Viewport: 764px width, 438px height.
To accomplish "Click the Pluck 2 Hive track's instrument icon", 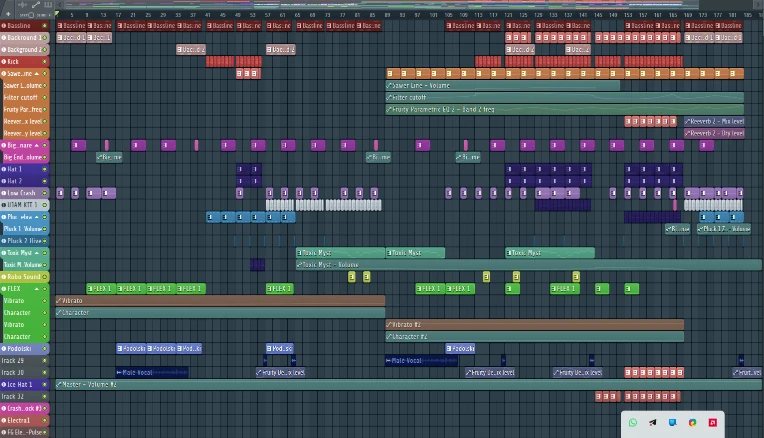I will point(3,241).
